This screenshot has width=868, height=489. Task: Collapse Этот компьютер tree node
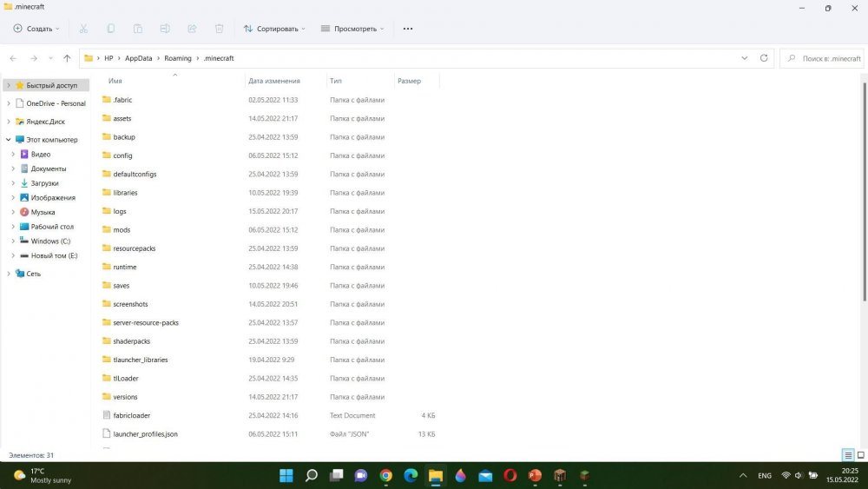pos(9,140)
